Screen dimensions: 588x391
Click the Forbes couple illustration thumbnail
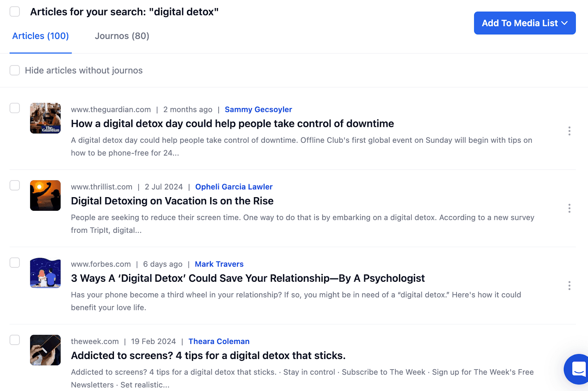[45, 273]
